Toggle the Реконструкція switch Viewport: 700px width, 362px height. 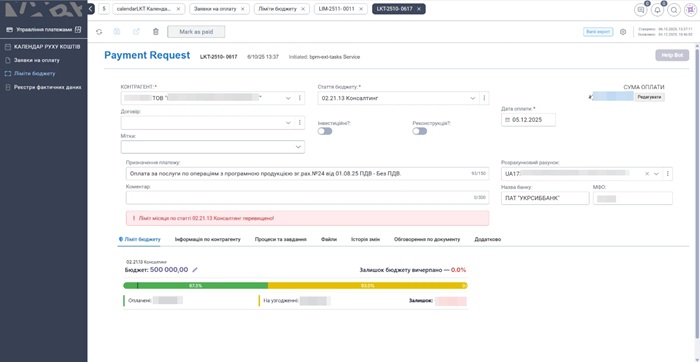tap(420, 131)
